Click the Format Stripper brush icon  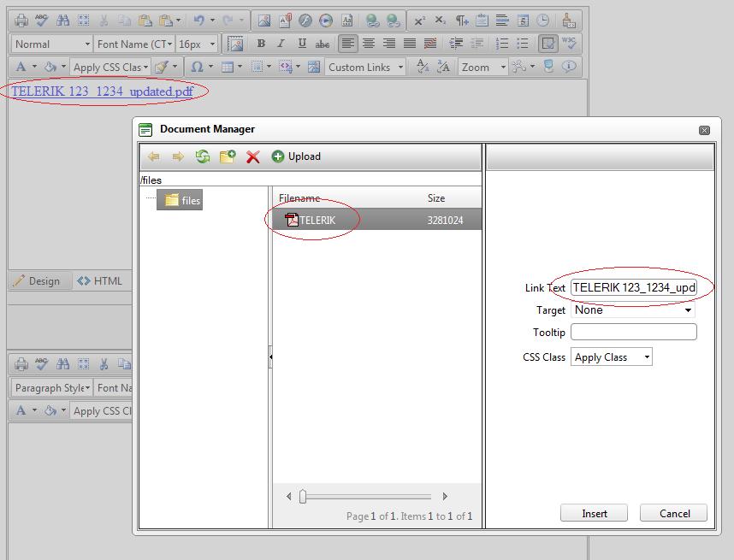[568, 21]
